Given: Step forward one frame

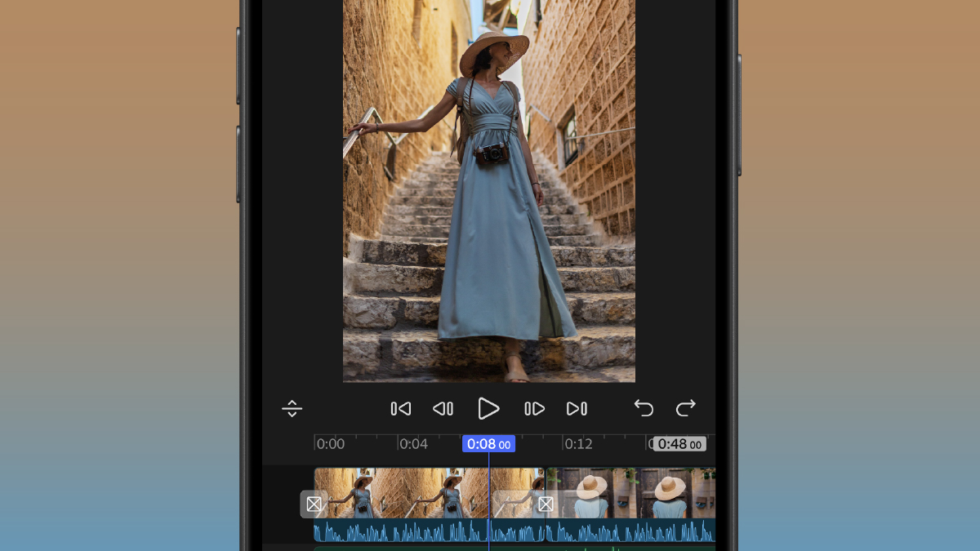Looking at the screenshot, I should pyautogui.click(x=534, y=409).
